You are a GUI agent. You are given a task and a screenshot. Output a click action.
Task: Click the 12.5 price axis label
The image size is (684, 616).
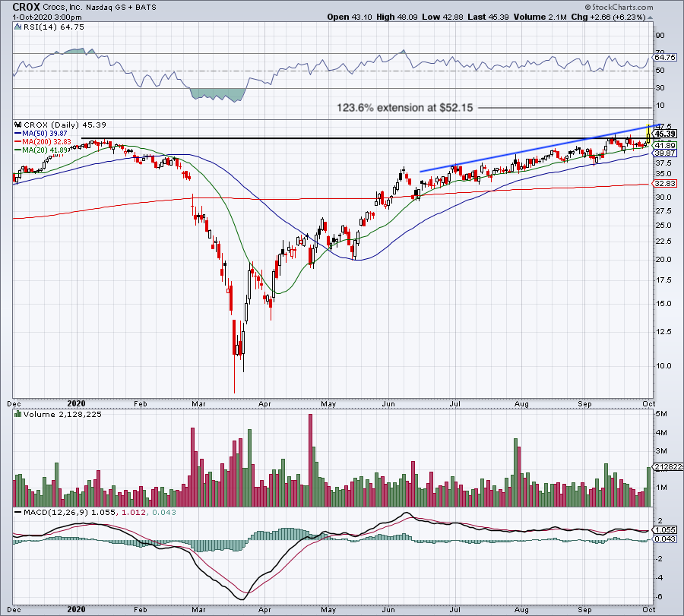tap(663, 332)
